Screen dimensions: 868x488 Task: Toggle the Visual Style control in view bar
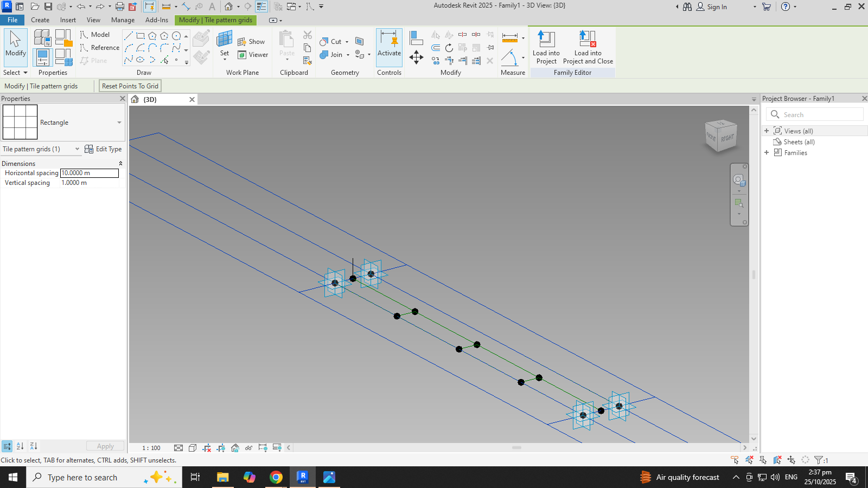click(x=193, y=448)
